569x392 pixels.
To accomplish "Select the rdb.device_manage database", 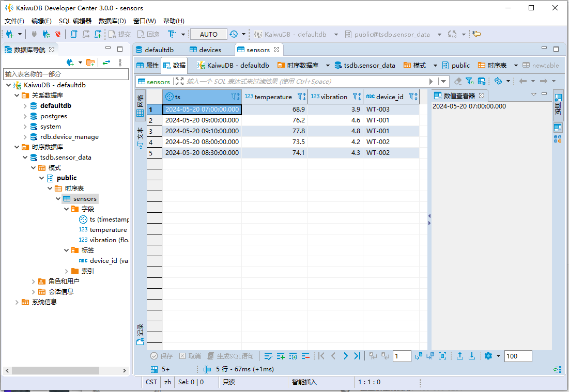I will pyautogui.click(x=69, y=137).
